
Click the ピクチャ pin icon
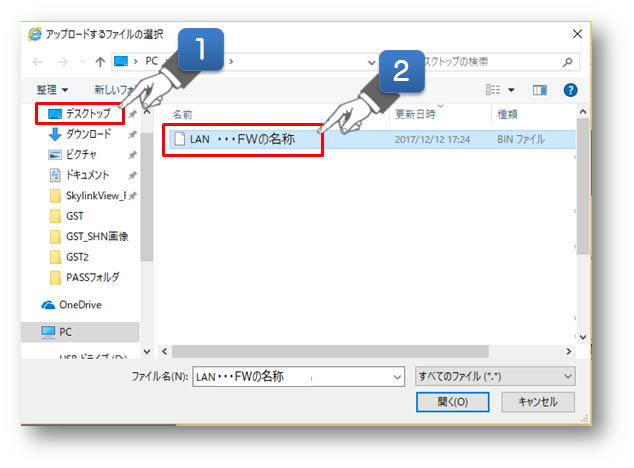tap(132, 155)
